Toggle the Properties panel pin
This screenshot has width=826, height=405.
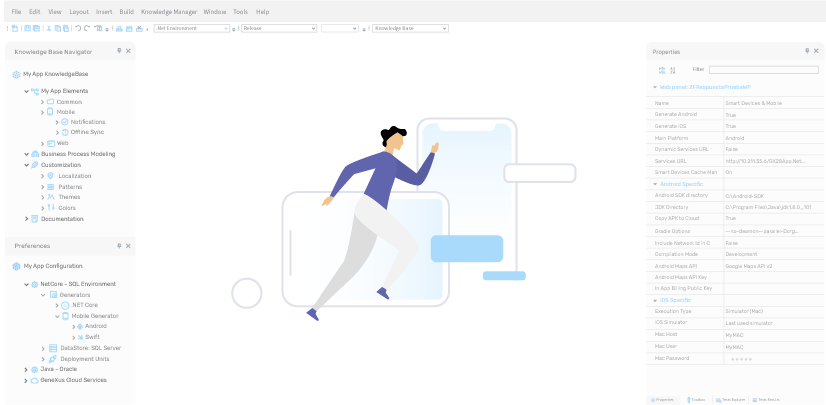pos(808,51)
